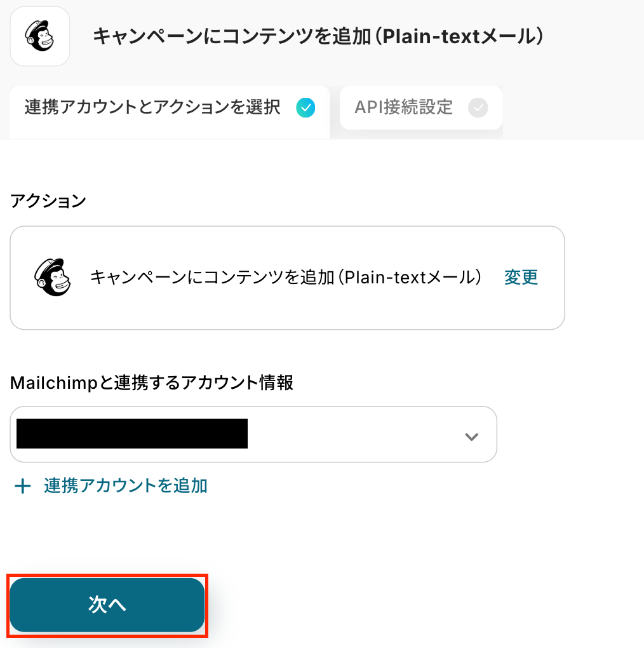Screen dimensions: 644x648
Task: Click the plus icon to add account
Action: pos(23,487)
